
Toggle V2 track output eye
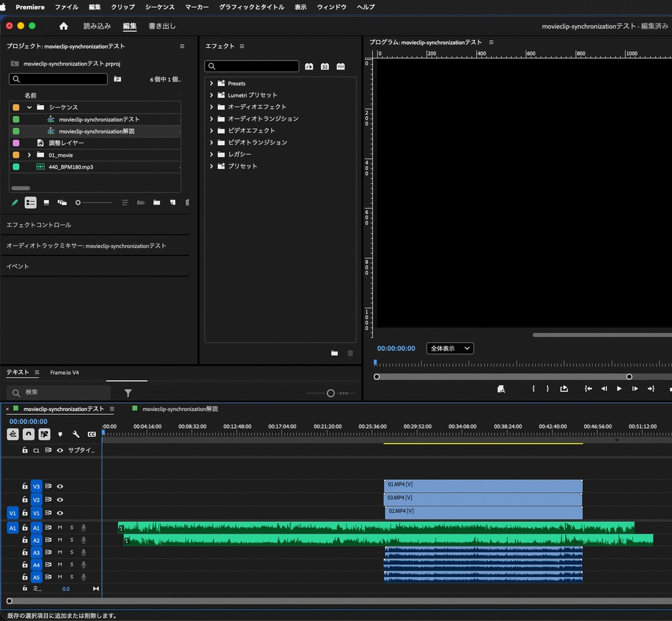(60, 500)
